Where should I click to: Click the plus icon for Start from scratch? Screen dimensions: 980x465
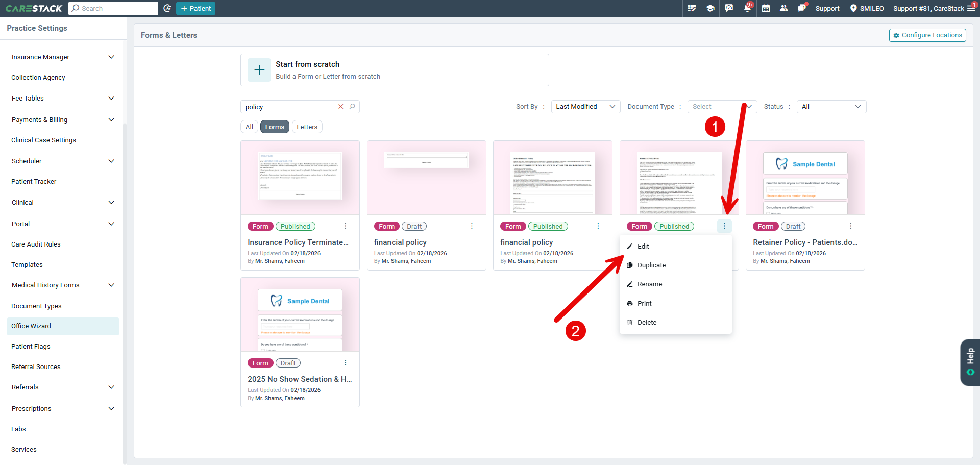coord(259,70)
